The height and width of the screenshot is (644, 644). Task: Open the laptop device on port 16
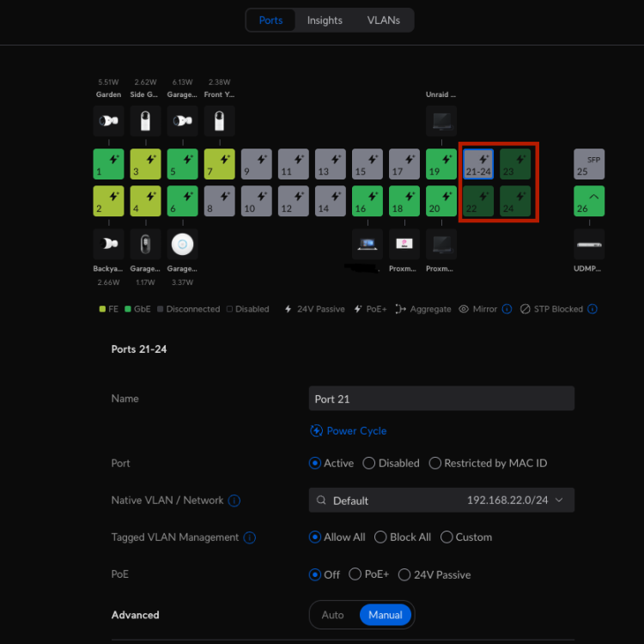tap(368, 244)
